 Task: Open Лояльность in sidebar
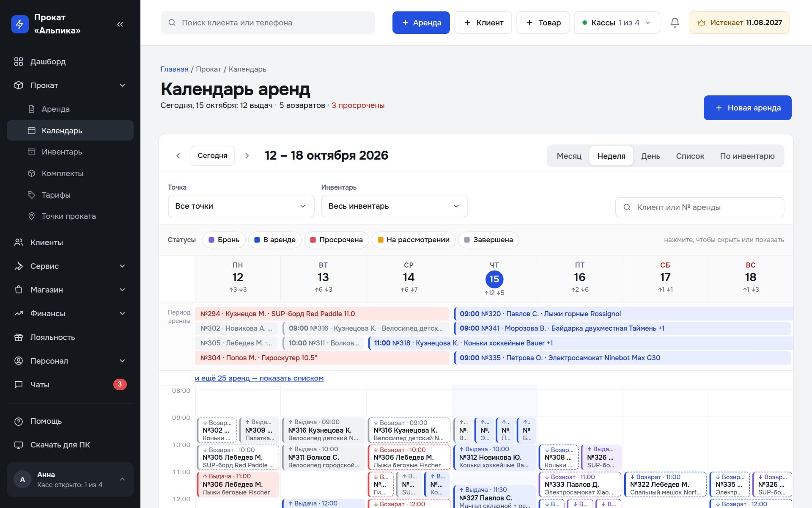coord(70,337)
